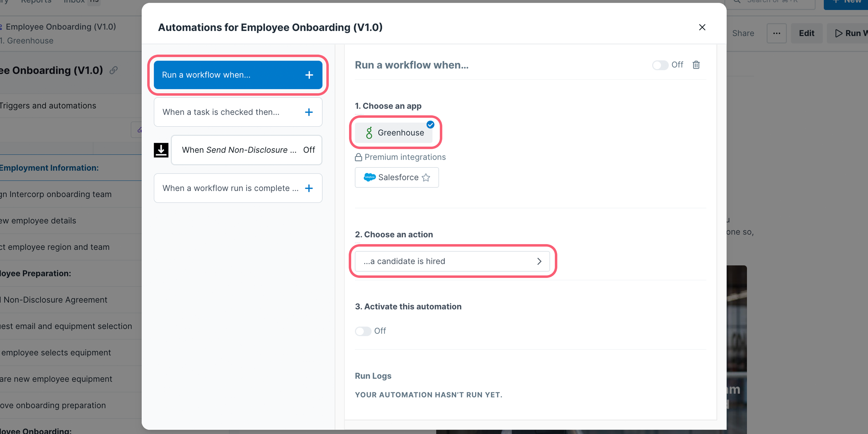868x434 pixels.
Task: Open new employee equipment task
Action: (56, 379)
